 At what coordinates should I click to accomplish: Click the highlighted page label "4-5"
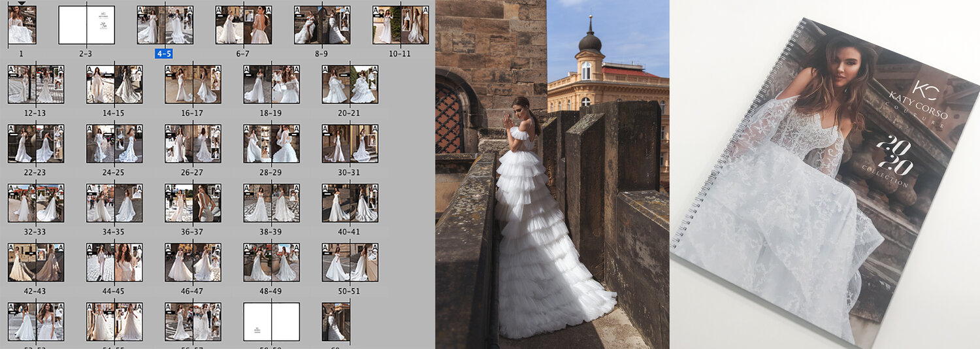[164, 54]
